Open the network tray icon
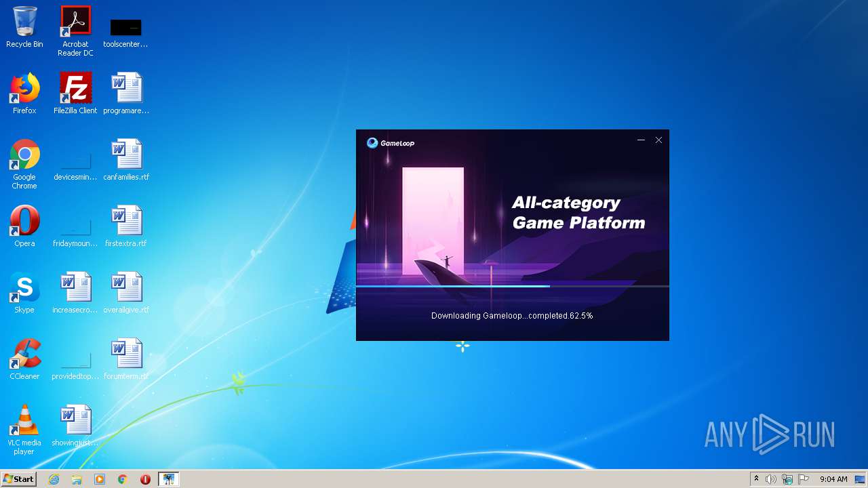This screenshot has height=488, width=868. (x=787, y=479)
